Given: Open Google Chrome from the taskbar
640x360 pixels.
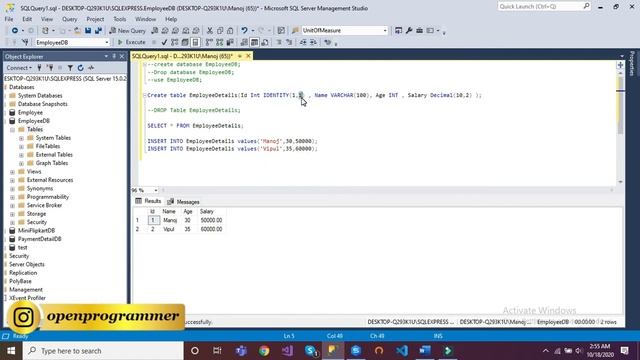Looking at the screenshot, I should click(x=264, y=351).
